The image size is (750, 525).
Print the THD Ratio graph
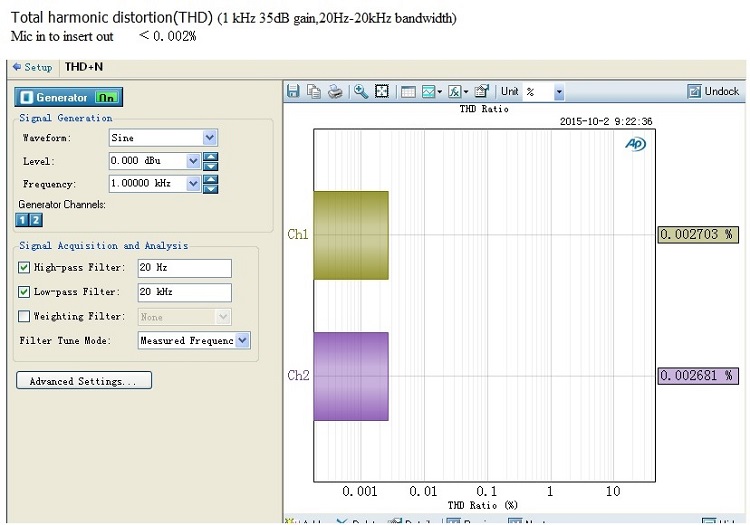tap(335, 91)
